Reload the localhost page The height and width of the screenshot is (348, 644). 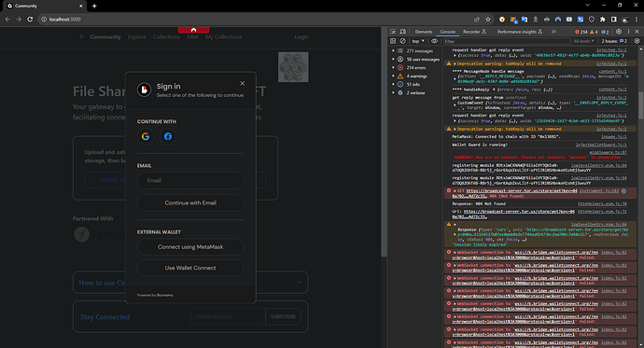tap(30, 20)
